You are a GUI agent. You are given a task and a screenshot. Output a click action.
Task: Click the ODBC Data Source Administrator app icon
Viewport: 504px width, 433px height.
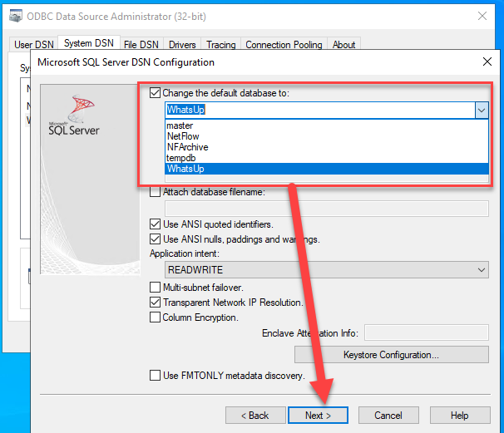(16, 16)
